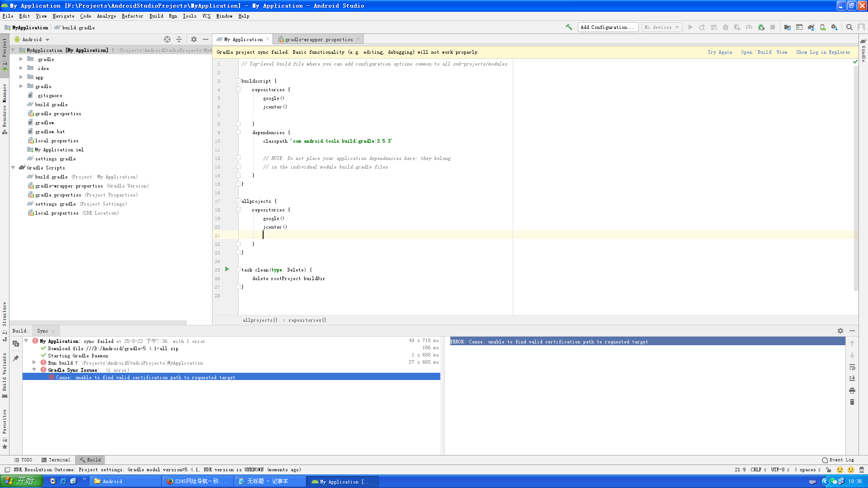
Task: Click locate target icon in Project panel
Action: 167,39
